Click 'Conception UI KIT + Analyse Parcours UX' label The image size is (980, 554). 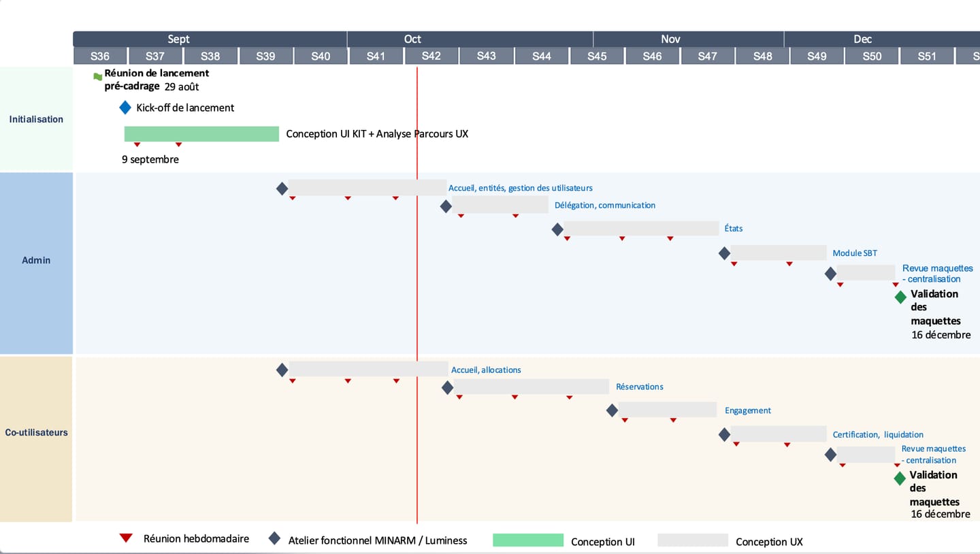[377, 133]
